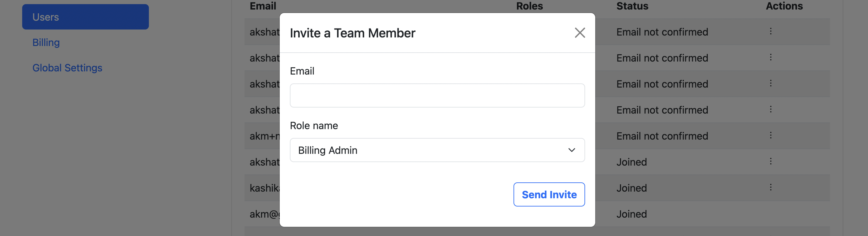The image size is (868, 236).
Task: Open actions menu for the first user row
Action: [770, 31]
